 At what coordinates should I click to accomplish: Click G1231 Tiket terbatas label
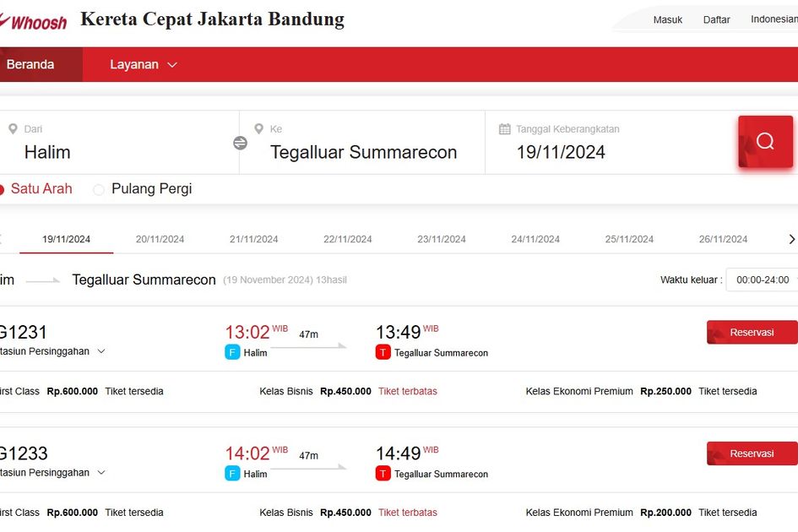tap(408, 392)
